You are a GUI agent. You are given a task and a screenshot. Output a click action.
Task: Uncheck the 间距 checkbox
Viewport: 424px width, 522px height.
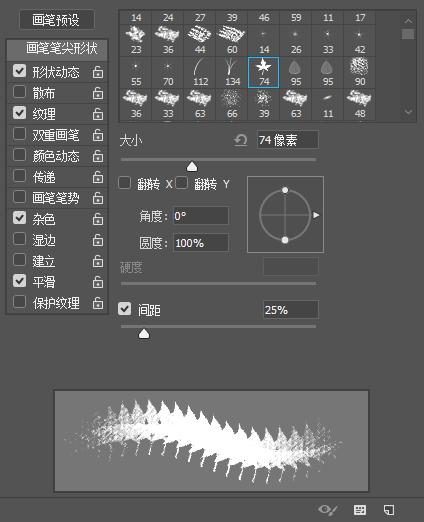point(124,309)
